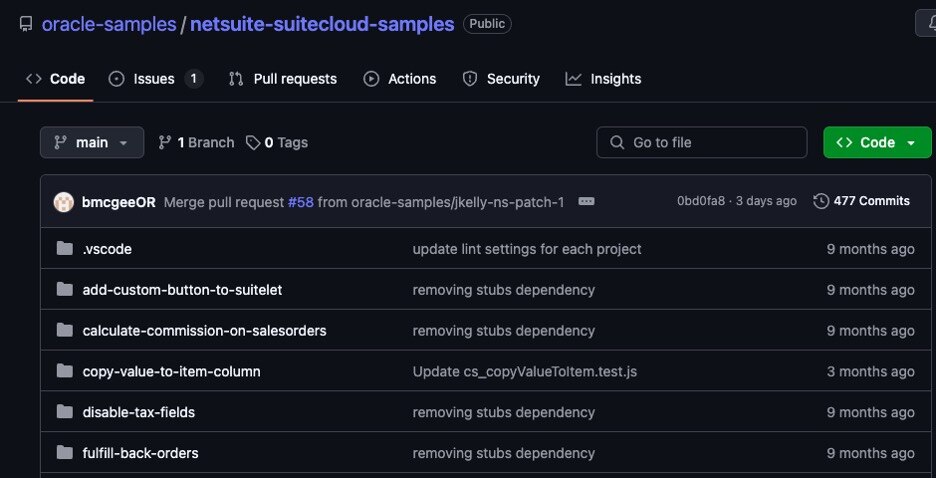
Task: Click '3 days ago' commit timestamp
Action: pos(766,201)
